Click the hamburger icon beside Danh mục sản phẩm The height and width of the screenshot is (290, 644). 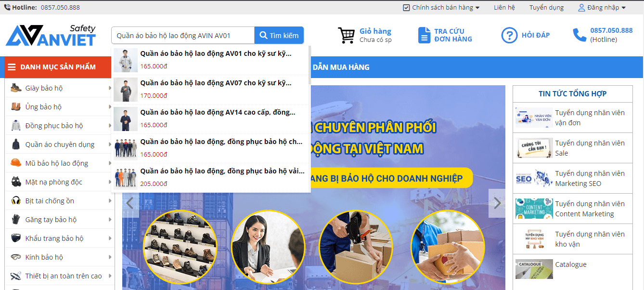pyautogui.click(x=12, y=67)
